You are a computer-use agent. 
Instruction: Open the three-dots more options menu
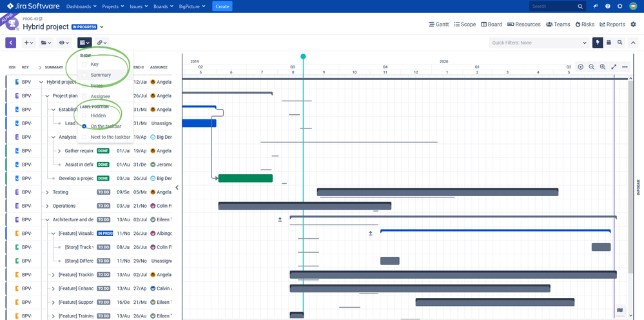(x=625, y=67)
